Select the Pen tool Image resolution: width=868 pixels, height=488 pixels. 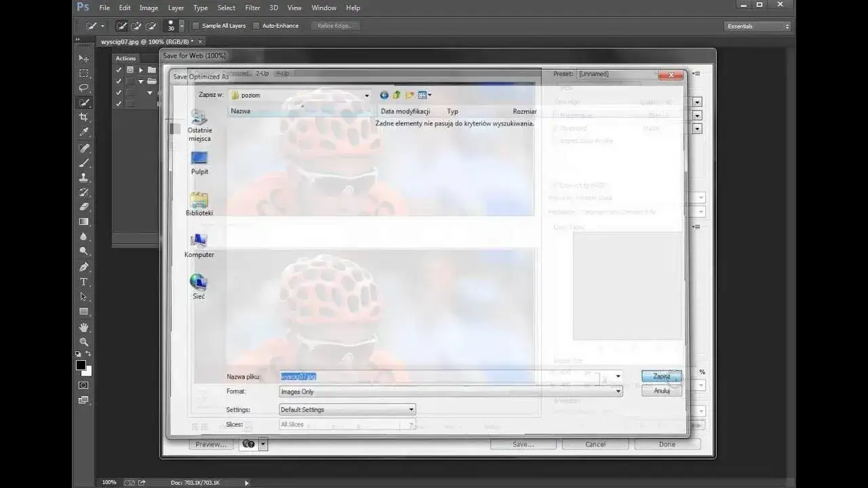[83, 266]
